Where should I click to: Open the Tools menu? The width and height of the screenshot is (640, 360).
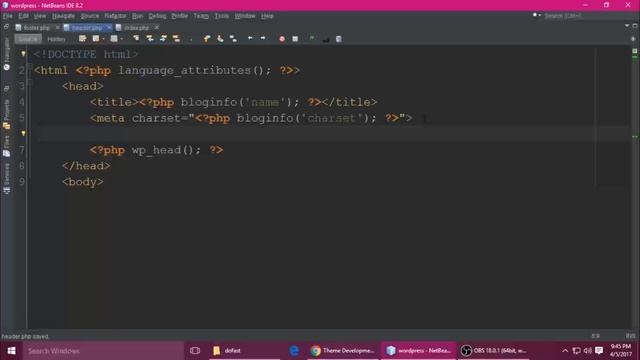click(222, 16)
